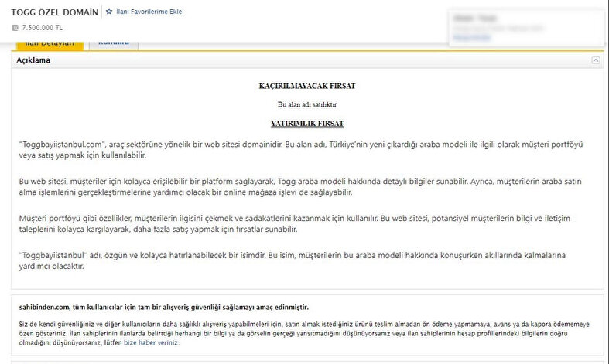609x364 pixels.
Task: Click the underlined YATIRIMLIK FIRSAT heading
Action: [307, 124]
